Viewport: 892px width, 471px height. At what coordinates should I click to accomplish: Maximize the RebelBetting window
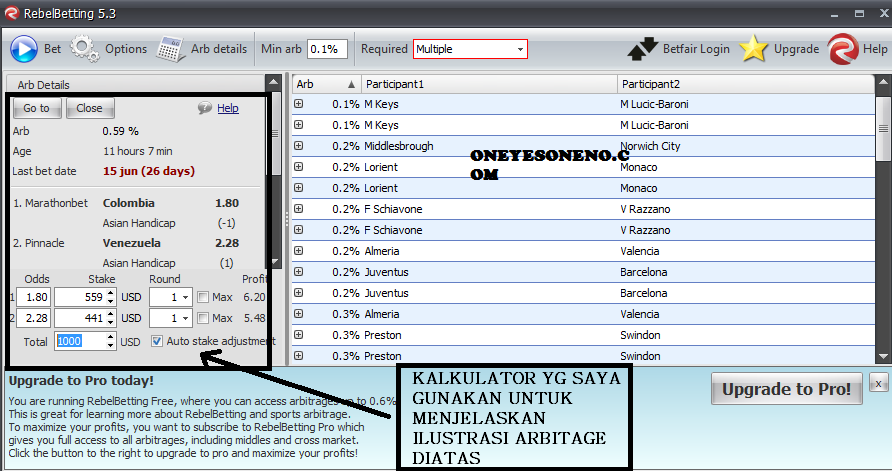(x=860, y=14)
